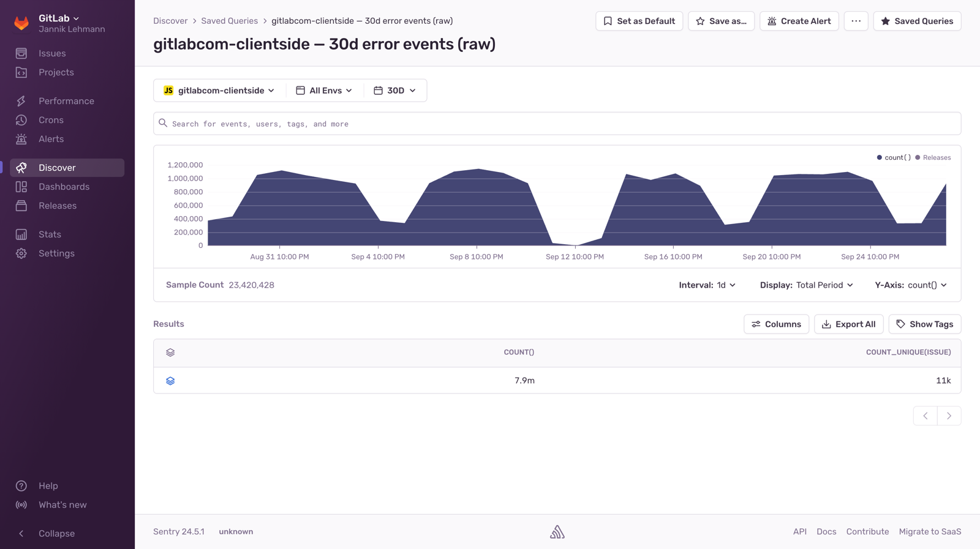Click the Settings gear icon
The width and height of the screenshot is (980, 549).
click(x=21, y=253)
